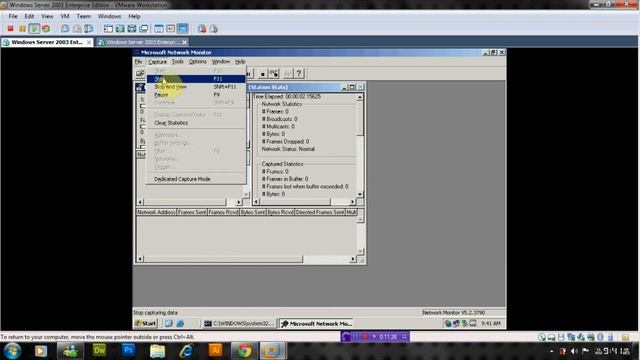This screenshot has width=640, height=360.
Task: Click the VMware show sidebar icon
Action: 108,29
